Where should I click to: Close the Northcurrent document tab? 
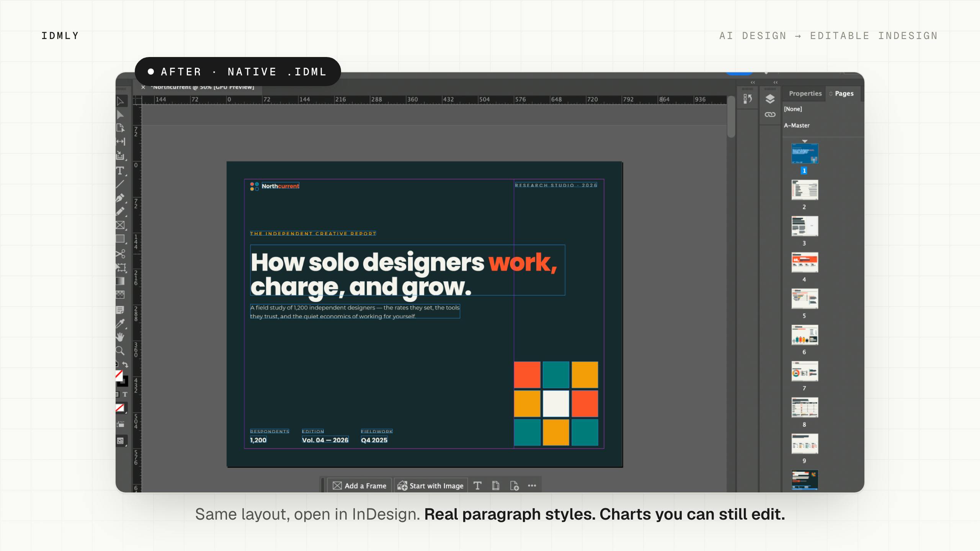[x=143, y=87]
